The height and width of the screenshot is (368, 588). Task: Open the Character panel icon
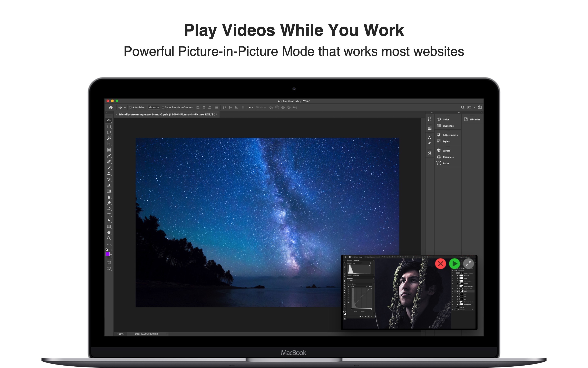pyautogui.click(x=430, y=138)
